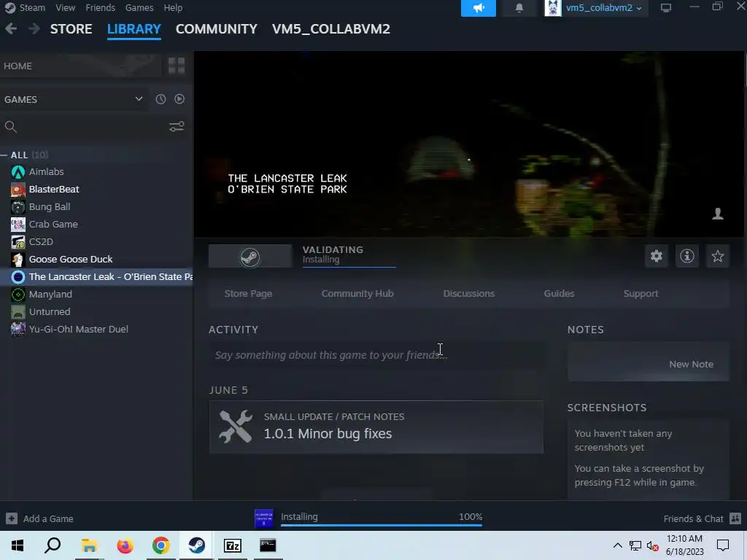Go to the COMMUNITY tab
This screenshot has height=560, width=747.
coord(216,29)
